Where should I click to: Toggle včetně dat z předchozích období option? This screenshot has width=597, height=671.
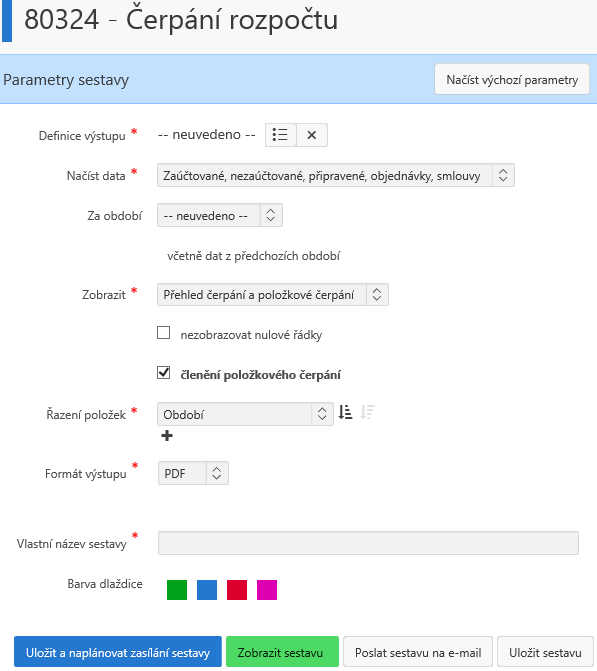253,256
